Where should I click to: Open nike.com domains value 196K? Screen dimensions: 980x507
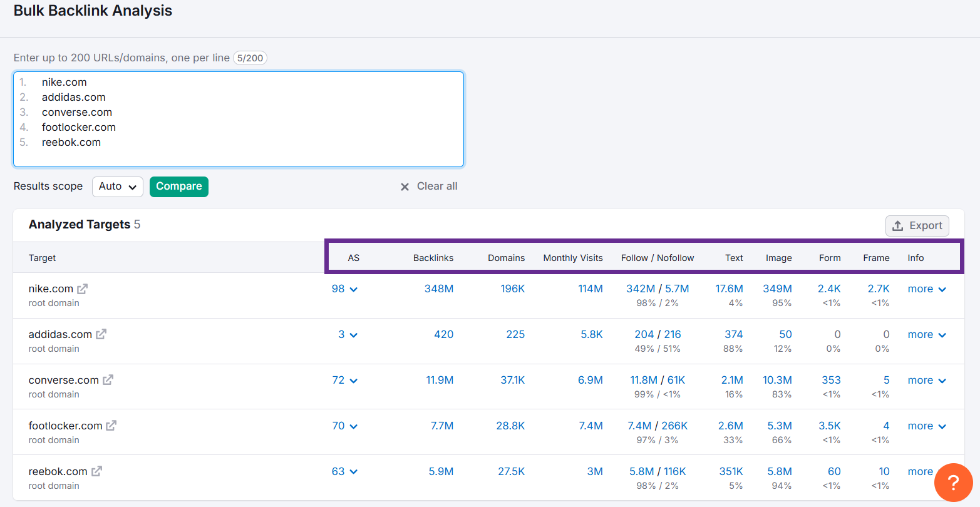(513, 289)
